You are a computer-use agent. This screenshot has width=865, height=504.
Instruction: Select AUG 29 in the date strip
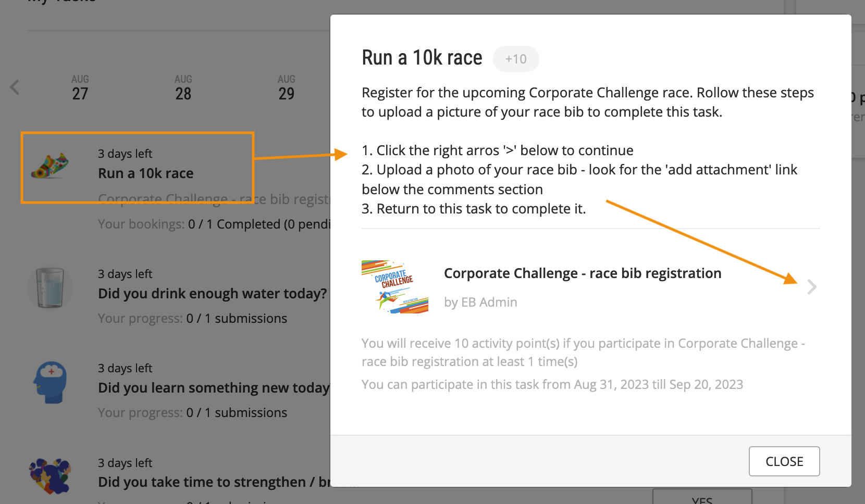pos(287,87)
